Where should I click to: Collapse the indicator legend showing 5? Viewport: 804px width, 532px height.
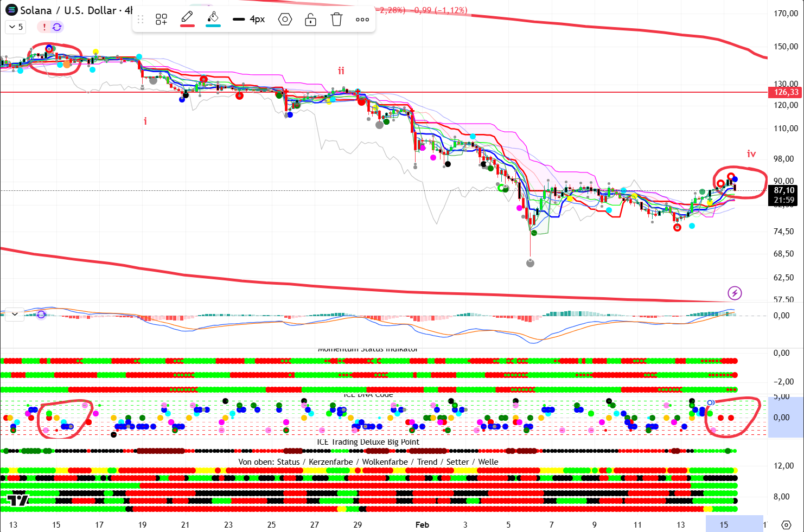(16, 27)
